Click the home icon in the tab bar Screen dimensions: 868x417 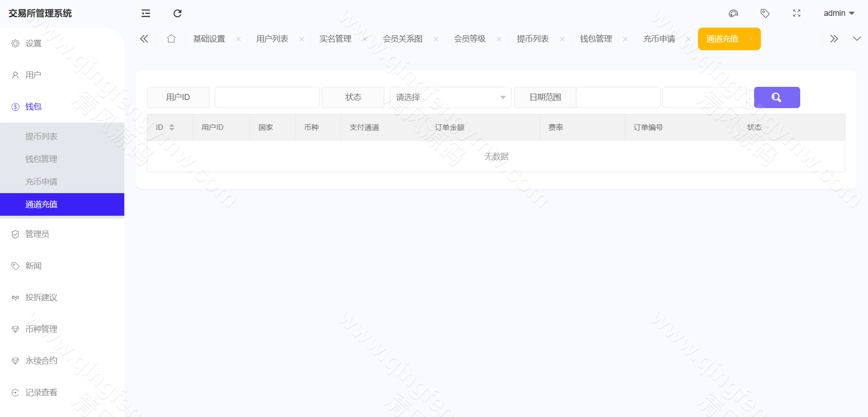click(x=171, y=38)
